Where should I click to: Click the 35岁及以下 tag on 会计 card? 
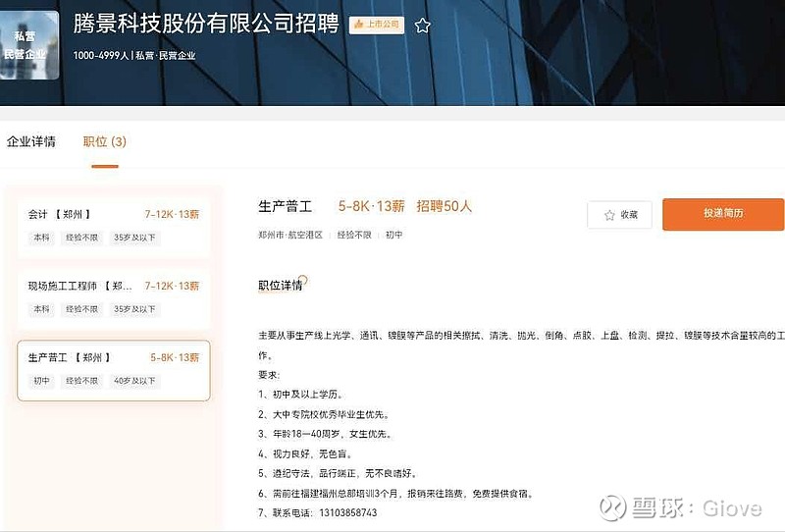(134, 238)
